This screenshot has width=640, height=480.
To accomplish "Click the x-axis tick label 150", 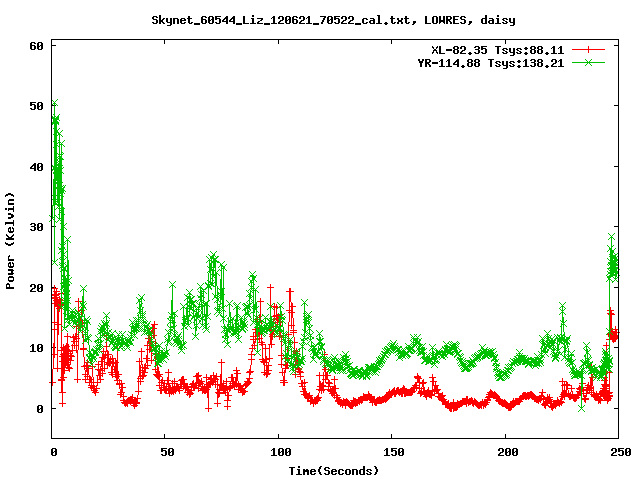I will click(x=393, y=452).
